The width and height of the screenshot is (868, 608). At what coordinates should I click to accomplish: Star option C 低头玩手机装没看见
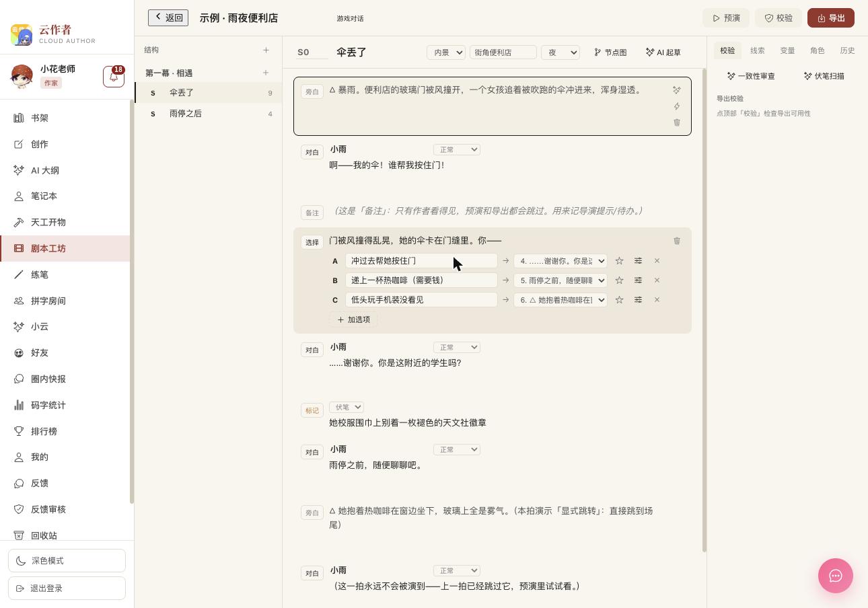pyautogui.click(x=619, y=300)
